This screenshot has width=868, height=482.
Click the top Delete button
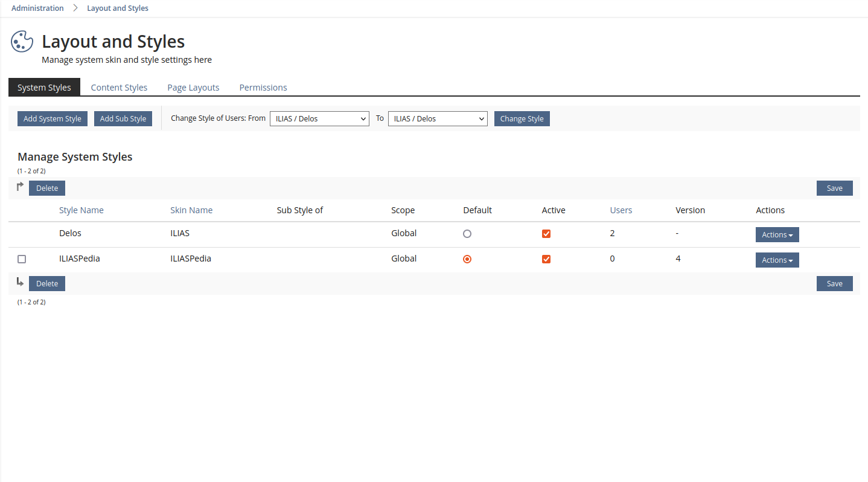tap(47, 188)
